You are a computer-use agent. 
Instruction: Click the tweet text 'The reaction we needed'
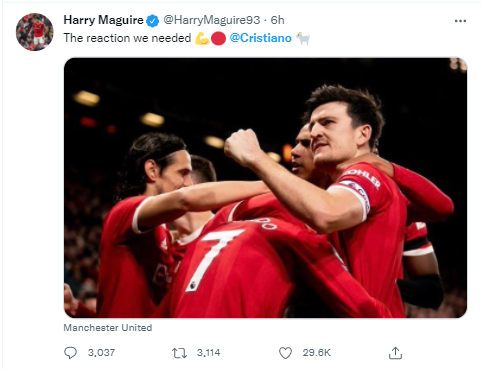coord(127,38)
